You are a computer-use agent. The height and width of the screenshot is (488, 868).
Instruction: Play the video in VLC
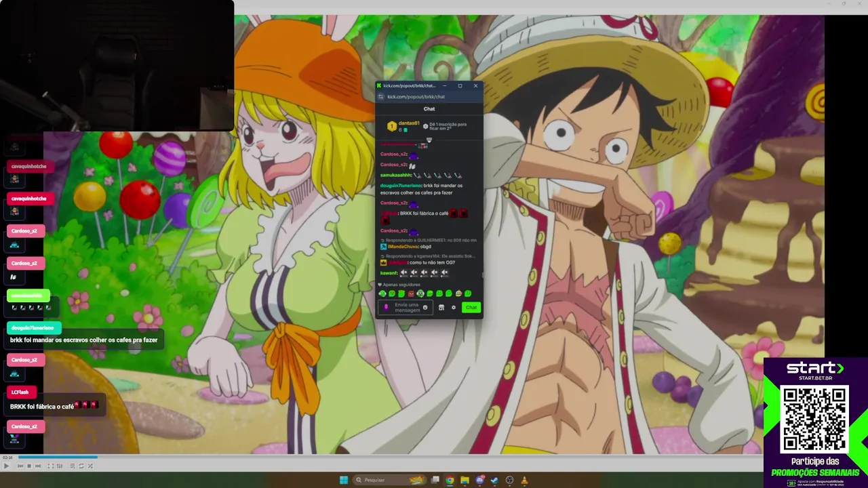tap(6, 466)
